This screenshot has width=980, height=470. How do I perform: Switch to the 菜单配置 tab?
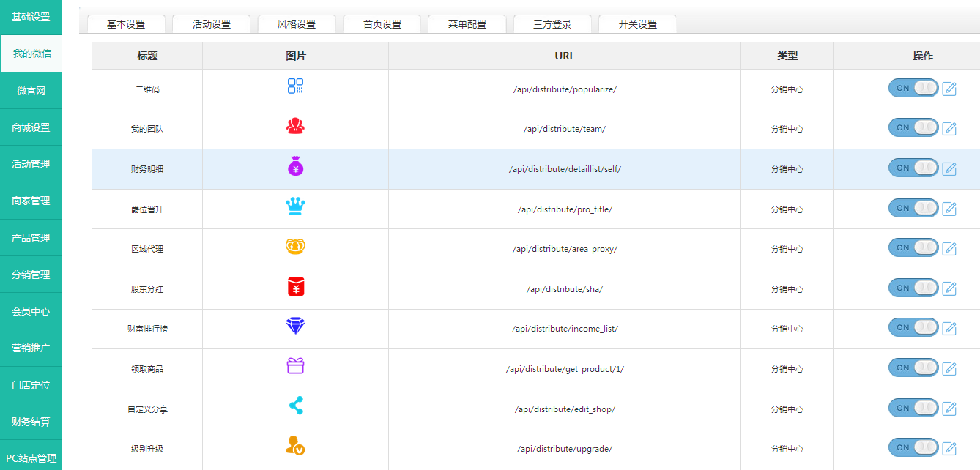(467, 24)
